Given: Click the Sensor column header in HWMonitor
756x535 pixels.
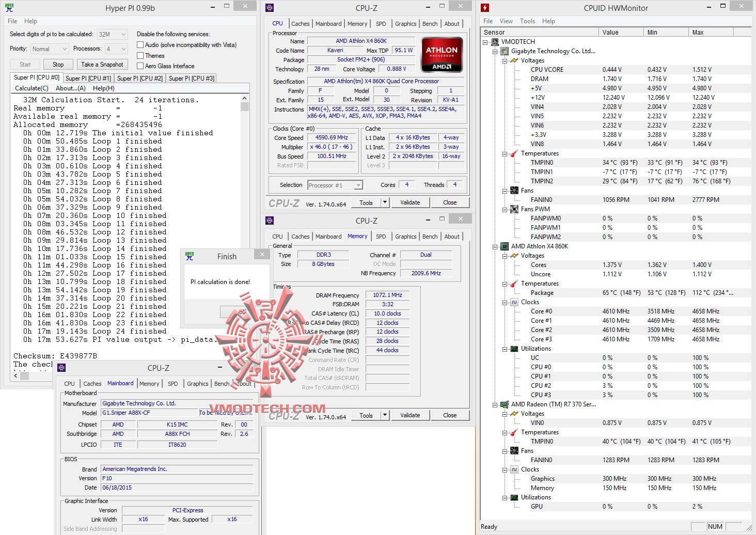Looking at the screenshot, I should coord(540,32).
